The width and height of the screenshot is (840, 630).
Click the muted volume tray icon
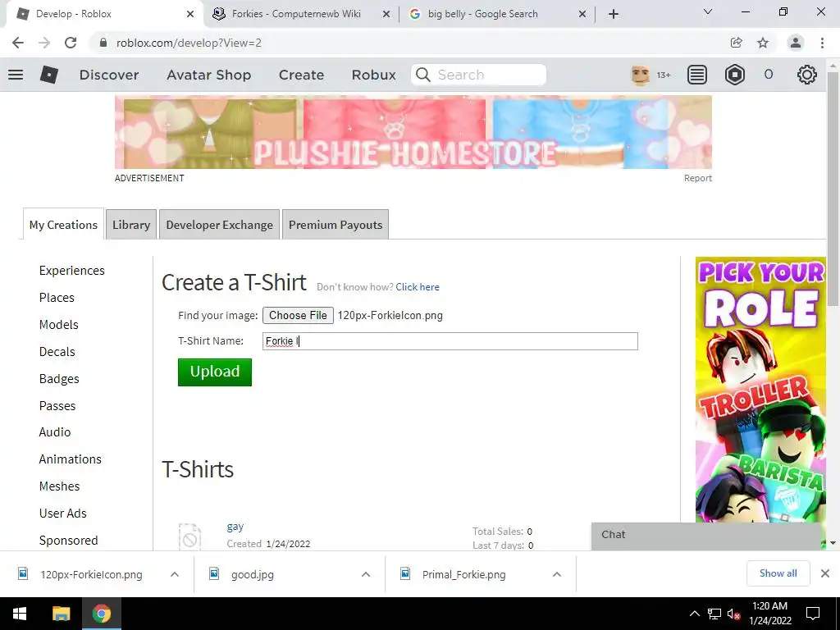(x=734, y=614)
